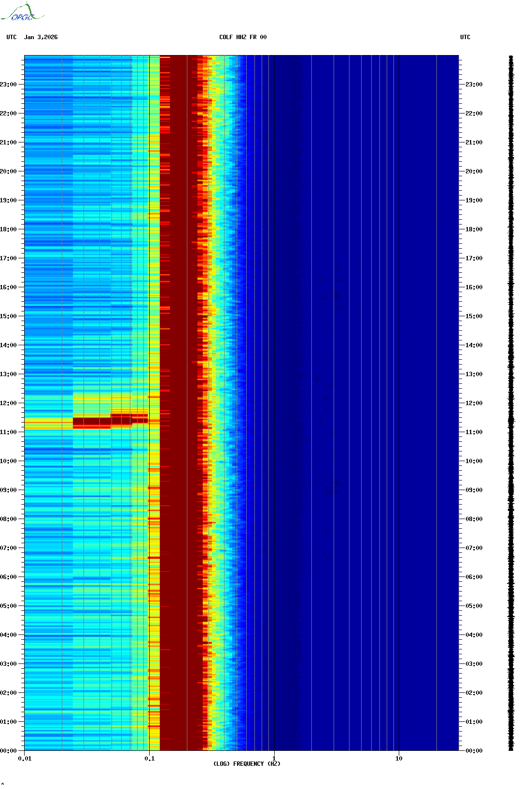Click the right-side 23:00 time label
532x789 pixels.
(474, 85)
